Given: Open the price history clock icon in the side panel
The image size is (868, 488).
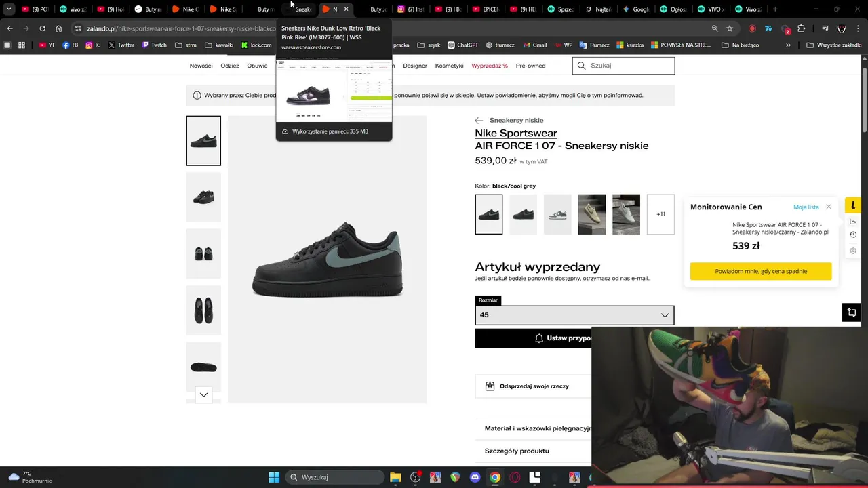Looking at the screenshot, I should pyautogui.click(x=853, y=235).
